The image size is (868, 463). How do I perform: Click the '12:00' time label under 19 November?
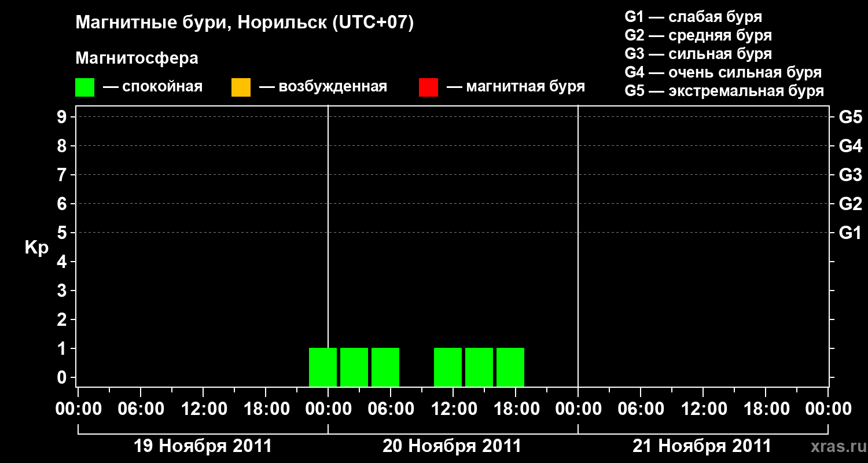pyautogui.click(x=204, y=409)
